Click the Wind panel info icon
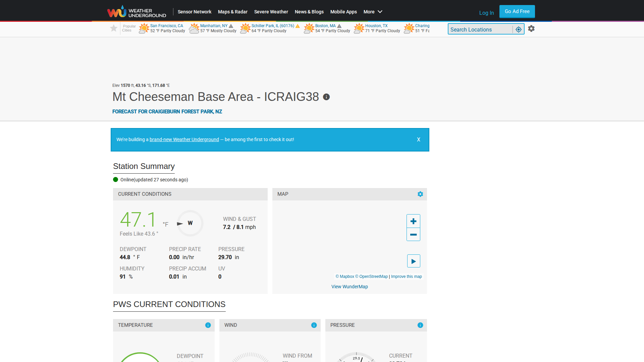 (x=314, y=325)
